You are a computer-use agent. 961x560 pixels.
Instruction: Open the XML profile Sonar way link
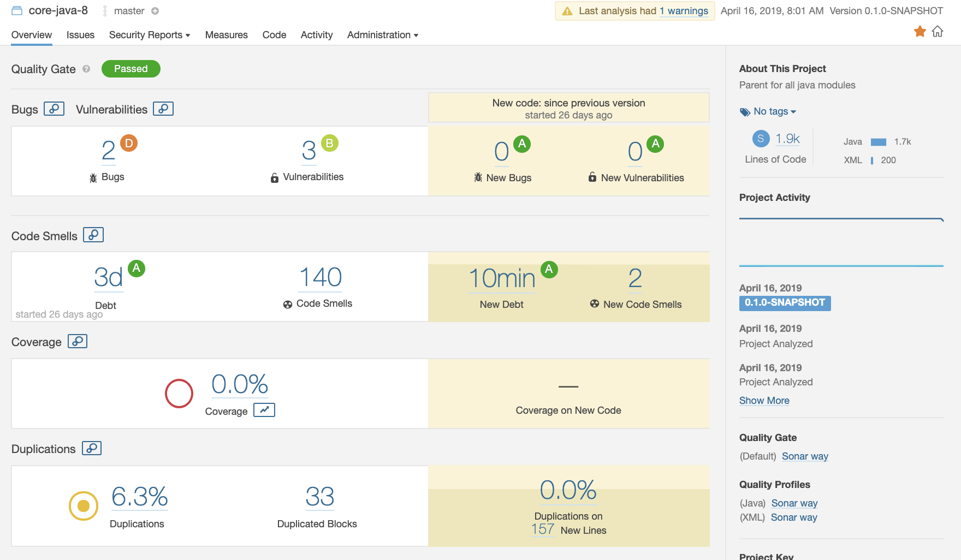click(x=794, y=517)
